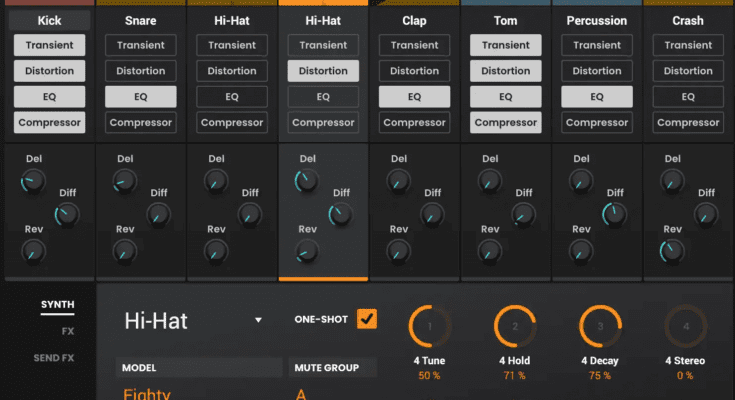The height and width of the screenshot is (400, 735).
Task: Click the Crash channel Diff knob
Action: pyautogui.click(x=706, y=214)
